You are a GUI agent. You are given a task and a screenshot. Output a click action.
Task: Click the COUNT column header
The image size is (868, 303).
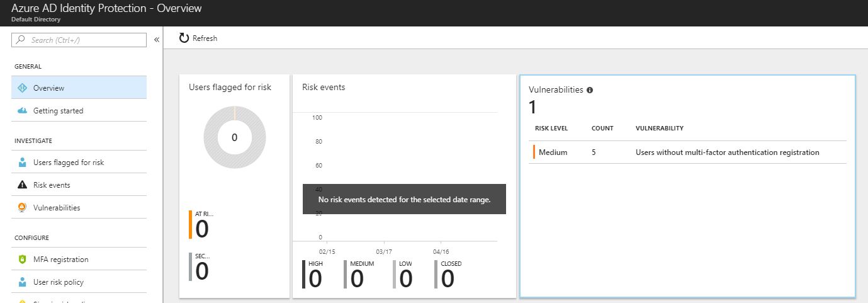coord(602,129)
